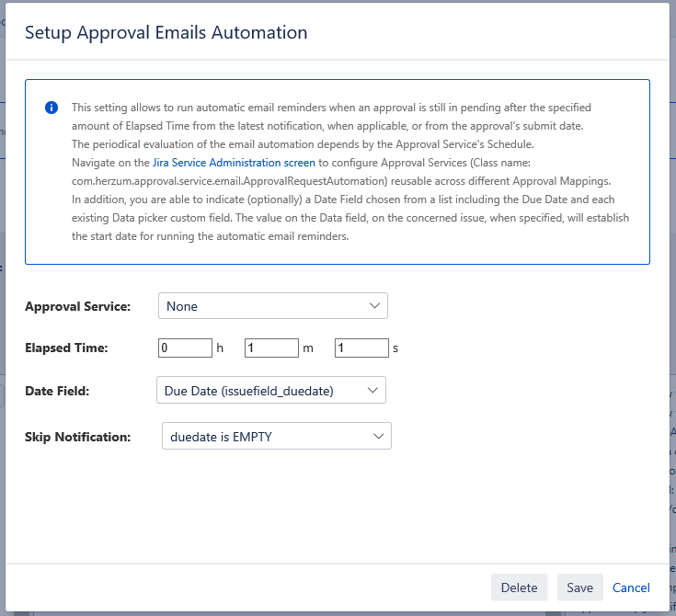This screenshot has width=676, height=616.
Task: Click the blue info icon in the notice
Action: coord(52,108)
